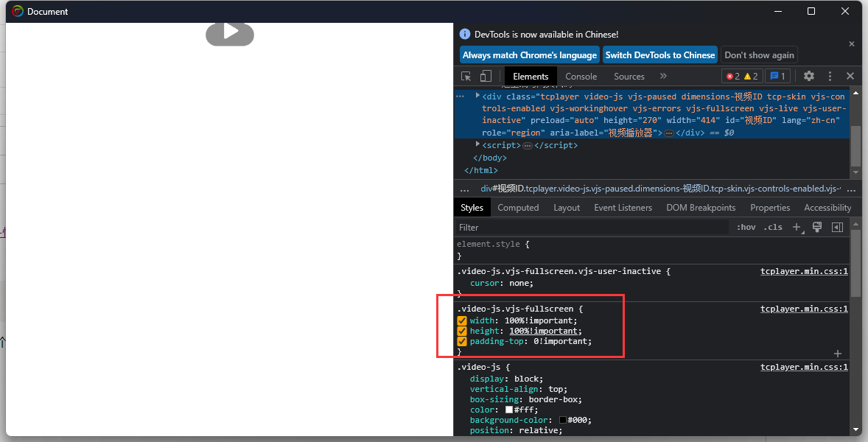868x442 pixels.
Task: Select the closing </body> tag line
Action: (490, 158)
